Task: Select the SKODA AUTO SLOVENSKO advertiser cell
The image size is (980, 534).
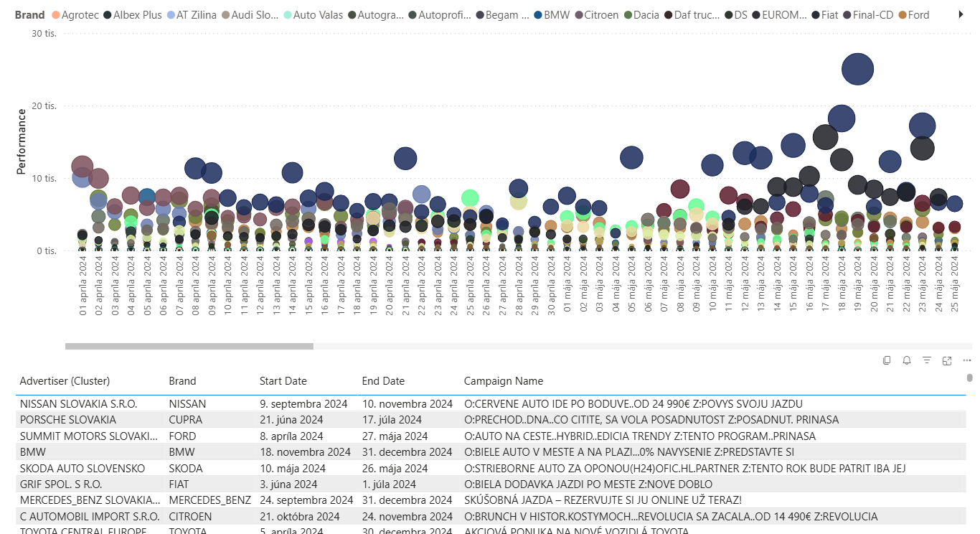Action: pyautogui.click(x=83, y=468)
